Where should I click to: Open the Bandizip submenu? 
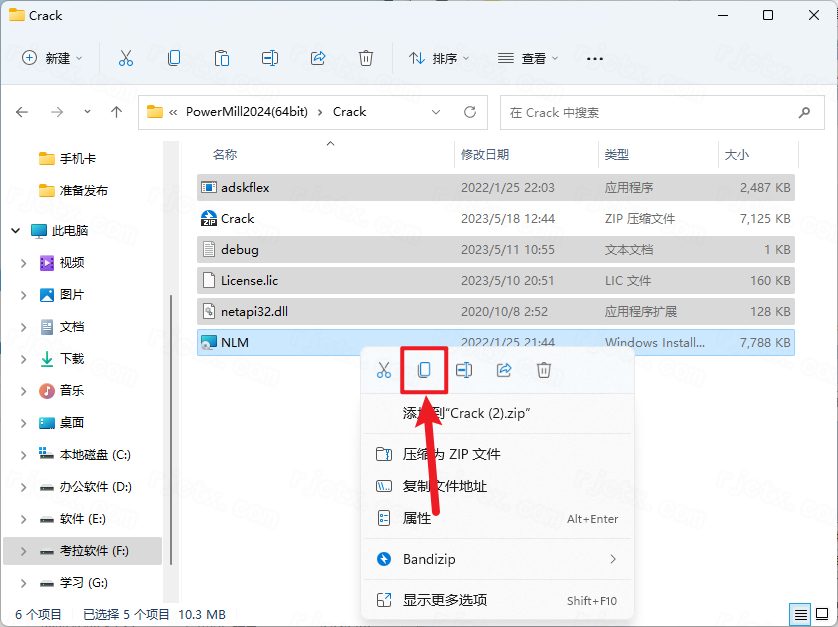click(x=497, y=559)
